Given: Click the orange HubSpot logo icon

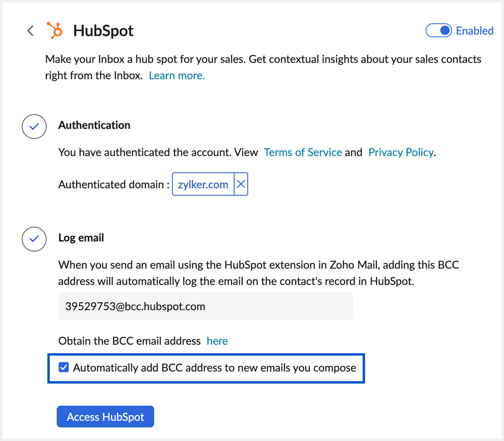Looking at the screenshot, I should coord(55,31).
